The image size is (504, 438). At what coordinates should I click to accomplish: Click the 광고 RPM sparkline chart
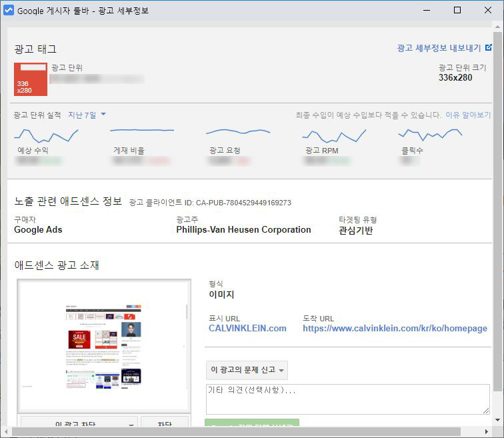[334, 135]
